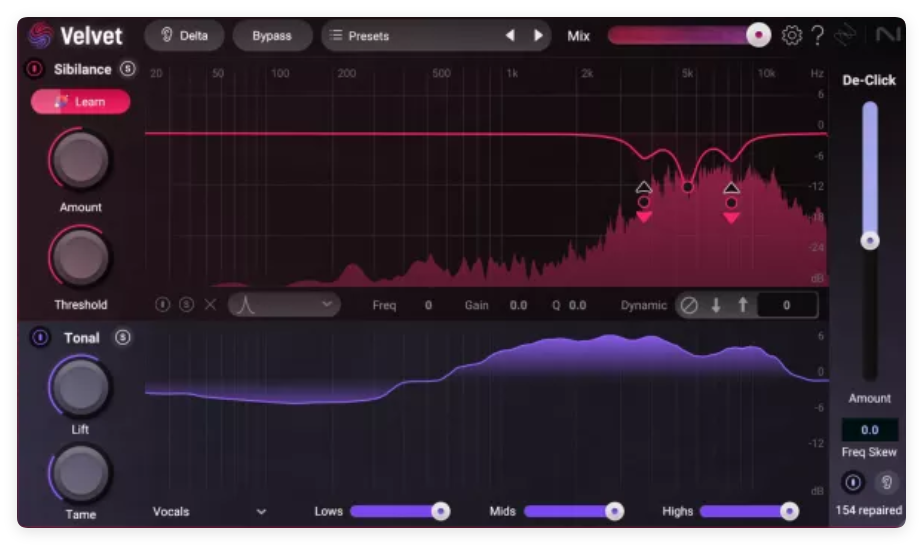Click the Bypass button
This screenshot has height=545, width=923.
point(272,35)
